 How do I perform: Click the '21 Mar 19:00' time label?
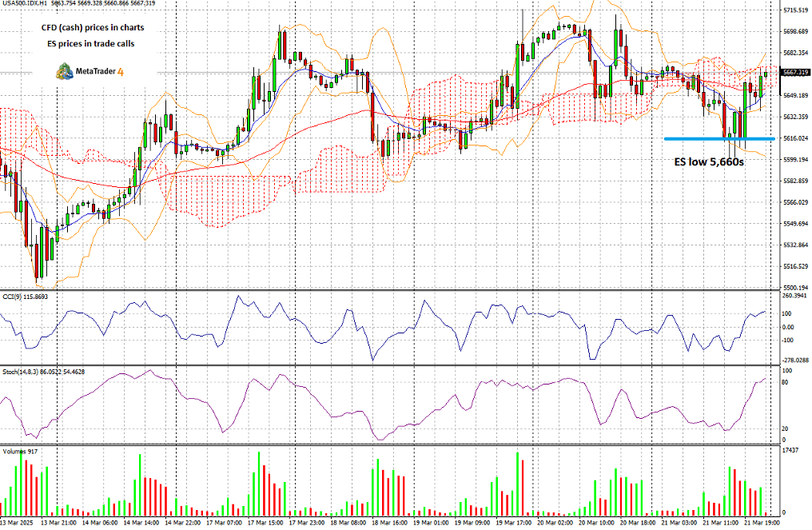(x=761, y=524)
